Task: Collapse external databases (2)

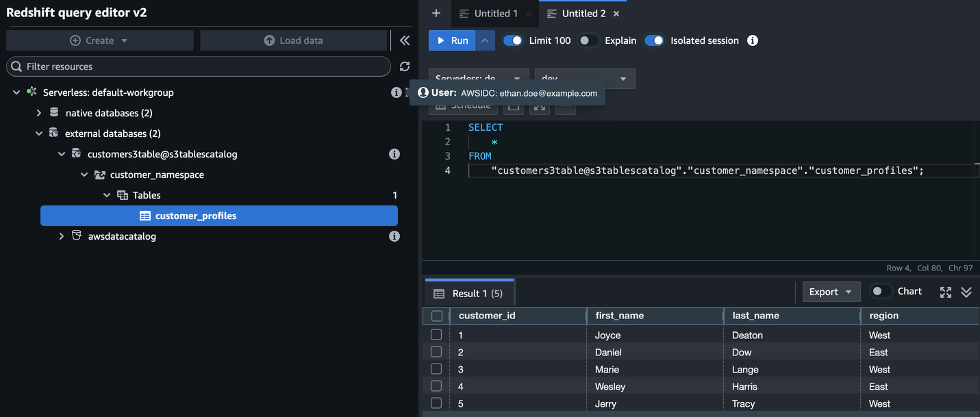Action: coord(39,134)
